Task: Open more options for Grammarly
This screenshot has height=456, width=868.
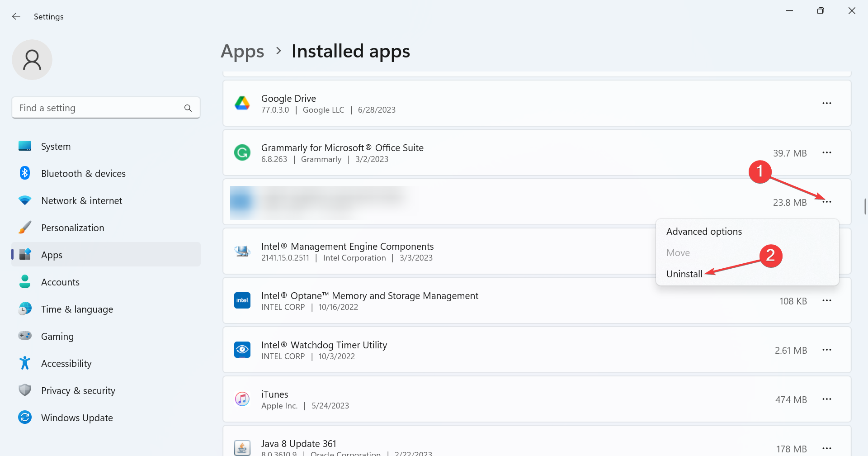Action: (x=827, y=152)
